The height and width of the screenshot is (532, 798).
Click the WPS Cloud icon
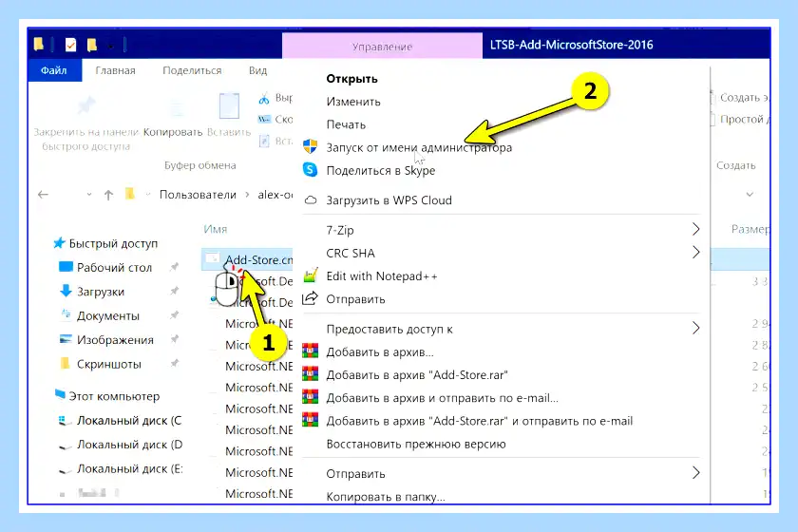311,200
